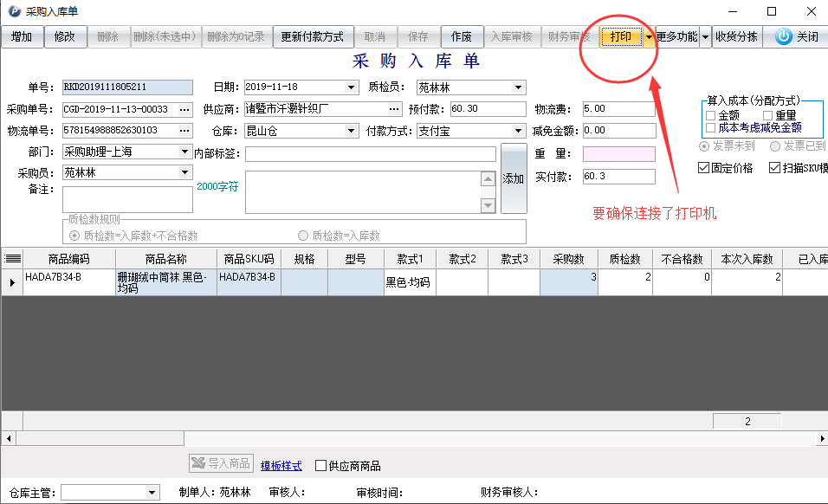Click 采购单号 ellipsis lookup button
The height and width of the screenshot is (504, 828).
click(x=184, y=109)
